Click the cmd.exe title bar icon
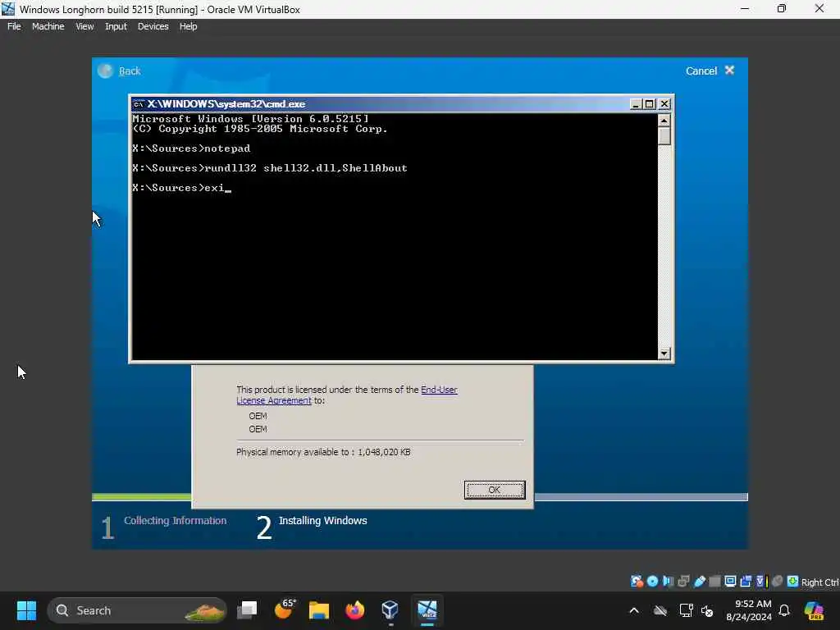Viewport: 840px width, 630px height. click(x=138, y=104)
